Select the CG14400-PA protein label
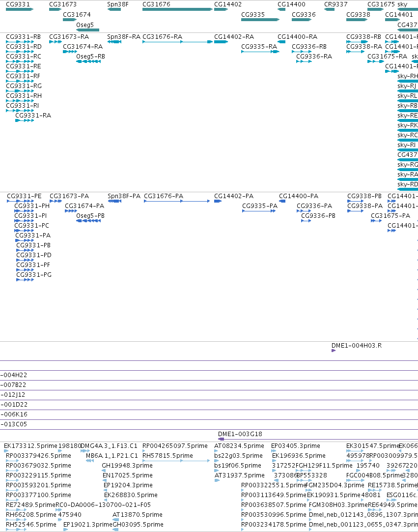Screen dimensions: 418x532 (x=299, y=196)
